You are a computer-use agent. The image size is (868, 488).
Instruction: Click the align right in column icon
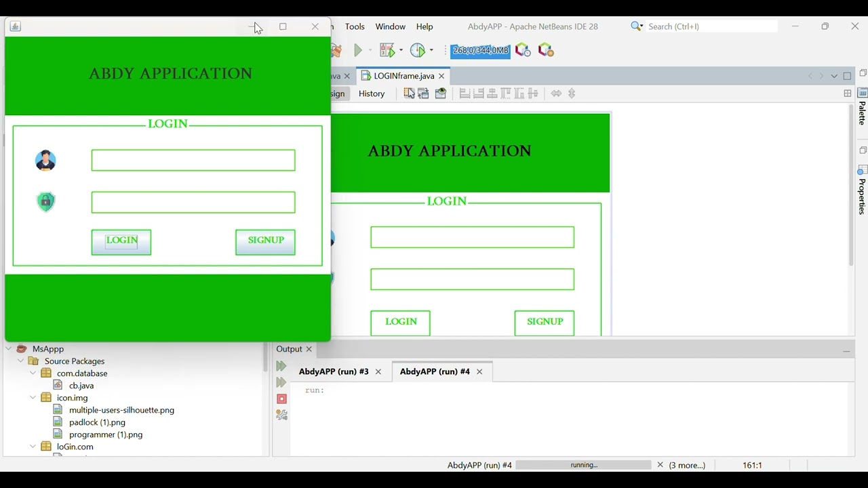[478, 94]
